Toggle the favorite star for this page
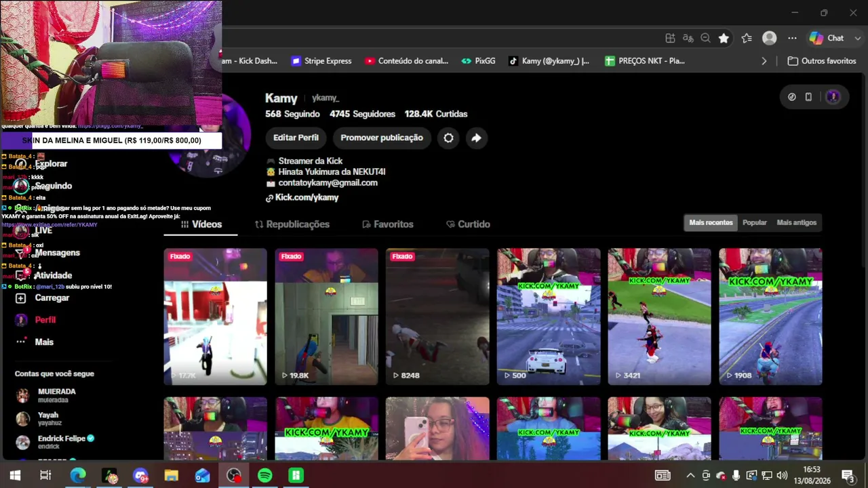This screenshot has height=488, width=868. point(724,39)
